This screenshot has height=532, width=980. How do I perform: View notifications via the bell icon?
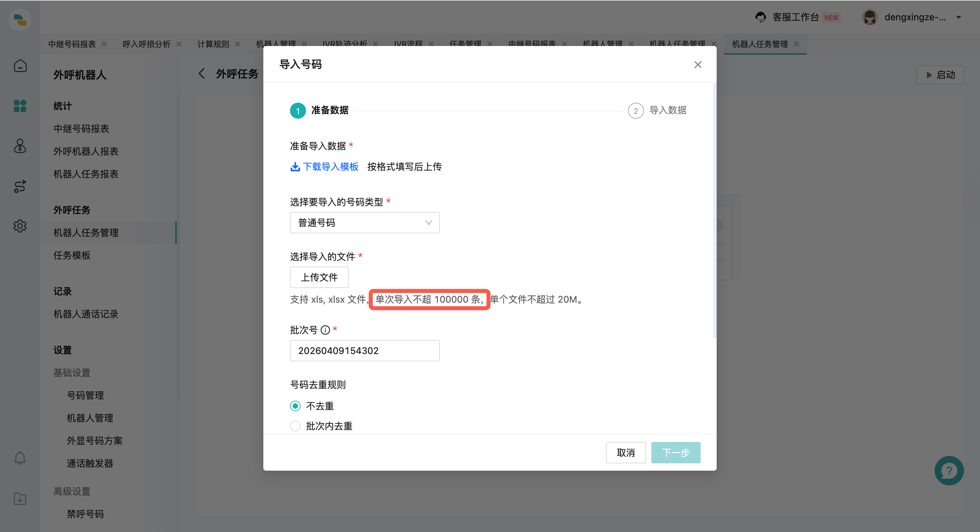tap(20, 458)
